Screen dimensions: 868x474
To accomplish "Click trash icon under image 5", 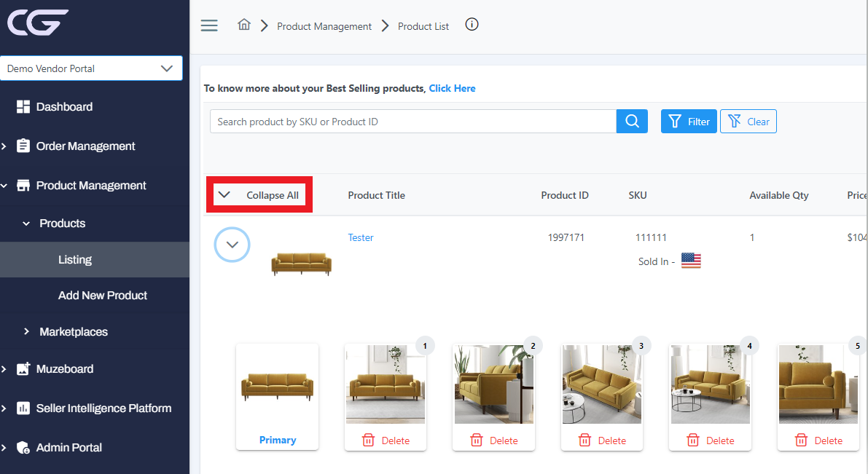I will pos(801,441).
